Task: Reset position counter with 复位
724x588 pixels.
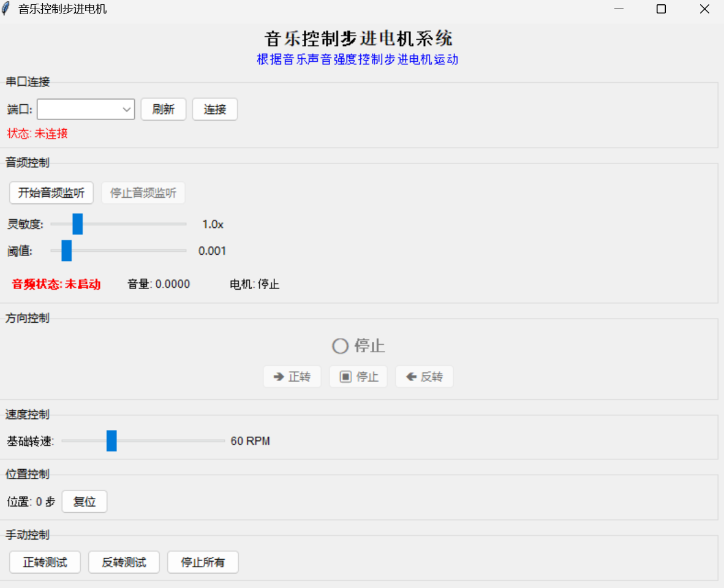Action: 84,501
